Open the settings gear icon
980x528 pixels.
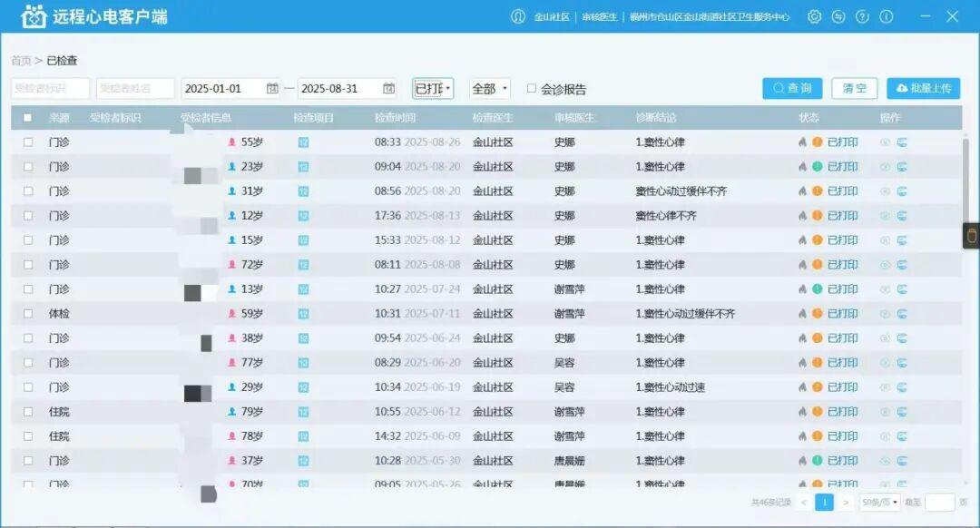(814, 16)
